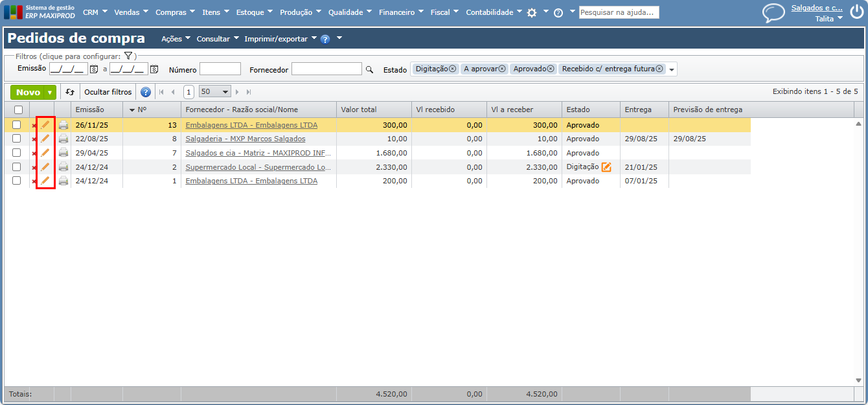The image size is (868, 405).
Task: Delete order 7 using red X icon
Action: [x=34, y=154]
